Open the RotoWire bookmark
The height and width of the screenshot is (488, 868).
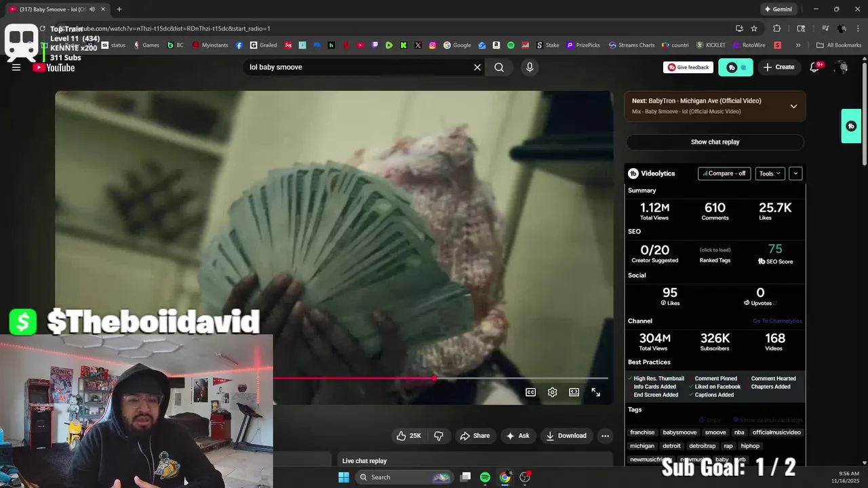(x=749, y=45)
